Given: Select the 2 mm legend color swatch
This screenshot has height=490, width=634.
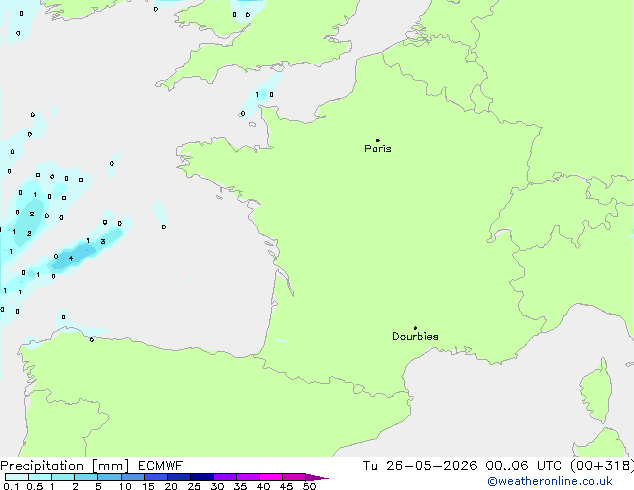Looking at the screenshot, I should pyautogui.click(x=86, y=477).
